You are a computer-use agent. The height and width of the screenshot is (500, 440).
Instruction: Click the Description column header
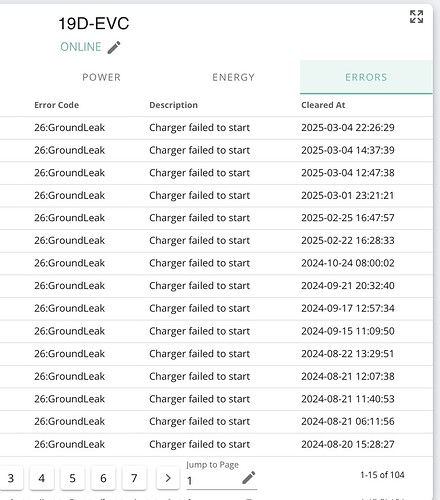(x=173, y=105)
